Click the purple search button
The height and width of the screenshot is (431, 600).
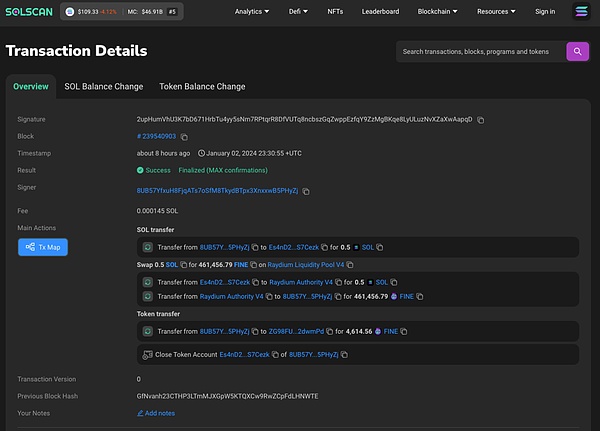(x=577, y=51)
